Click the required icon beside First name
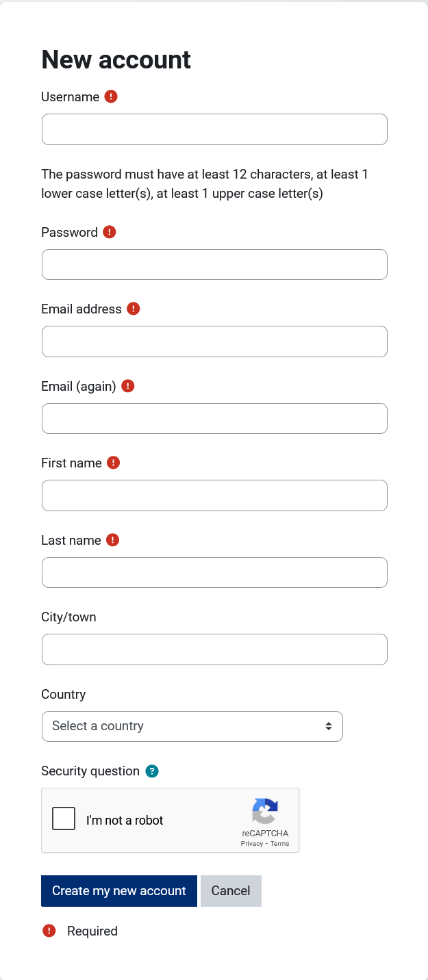428x980 pixels. point(114,463)
